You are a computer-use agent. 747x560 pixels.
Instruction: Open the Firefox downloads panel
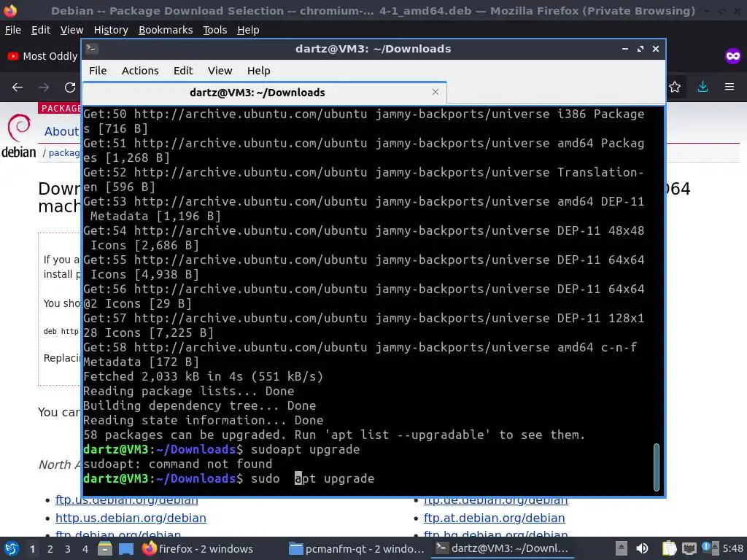tap(703, 87)
